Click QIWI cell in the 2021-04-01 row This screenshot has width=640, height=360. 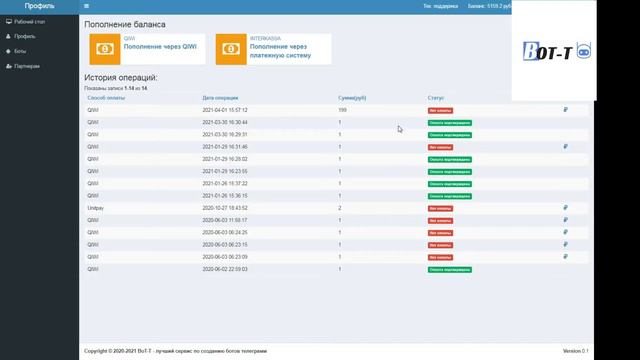[93, 110]
